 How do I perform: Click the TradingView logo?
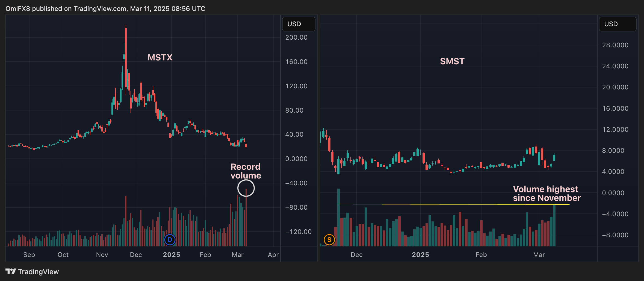pos(32,271)
